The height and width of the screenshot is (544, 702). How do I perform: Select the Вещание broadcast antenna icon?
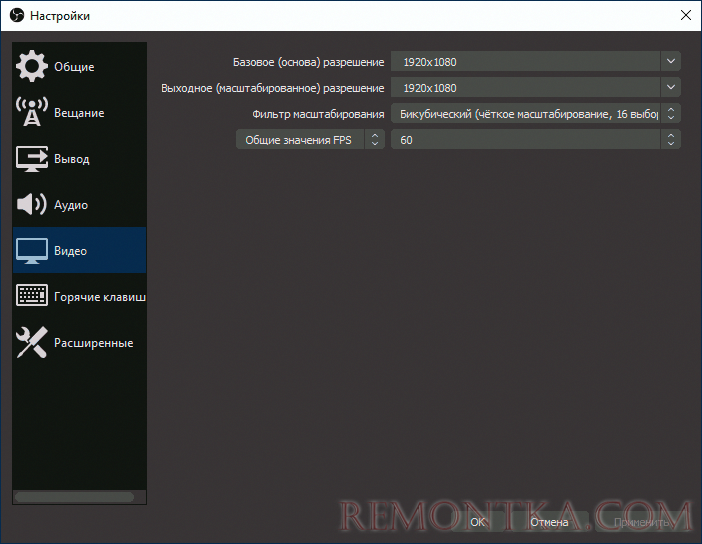click(32, 112)
